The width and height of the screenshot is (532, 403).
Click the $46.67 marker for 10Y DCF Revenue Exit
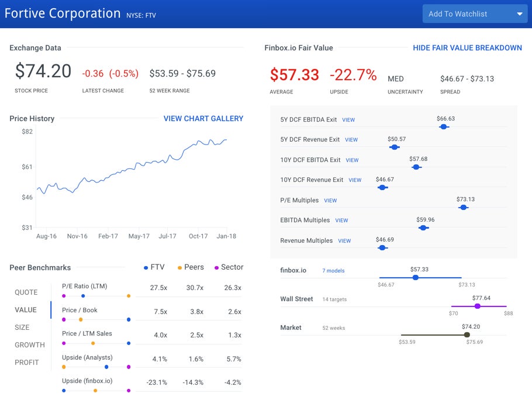(x=383, y=187)
